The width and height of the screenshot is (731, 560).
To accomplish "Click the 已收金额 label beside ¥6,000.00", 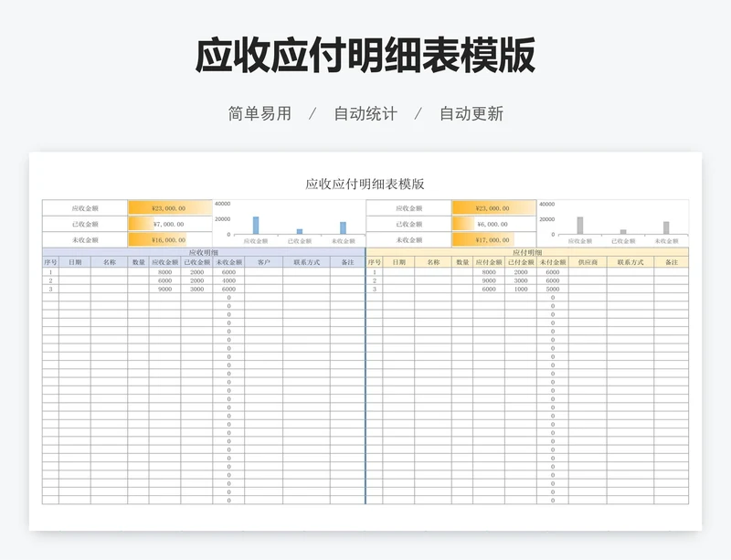I will (408, 224).
